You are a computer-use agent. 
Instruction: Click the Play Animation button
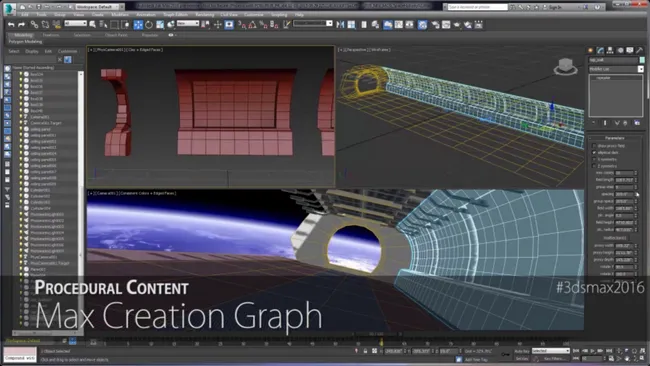pos(592,351)
